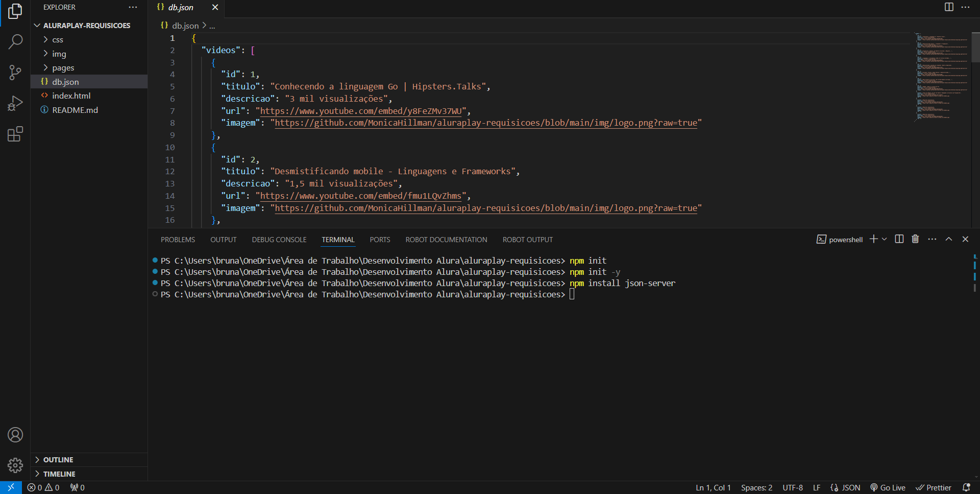The height and width of the screenshot is (494, 980).
Task: Open GitHub logo.png link on line 8
Action: [x=486, y=123]
